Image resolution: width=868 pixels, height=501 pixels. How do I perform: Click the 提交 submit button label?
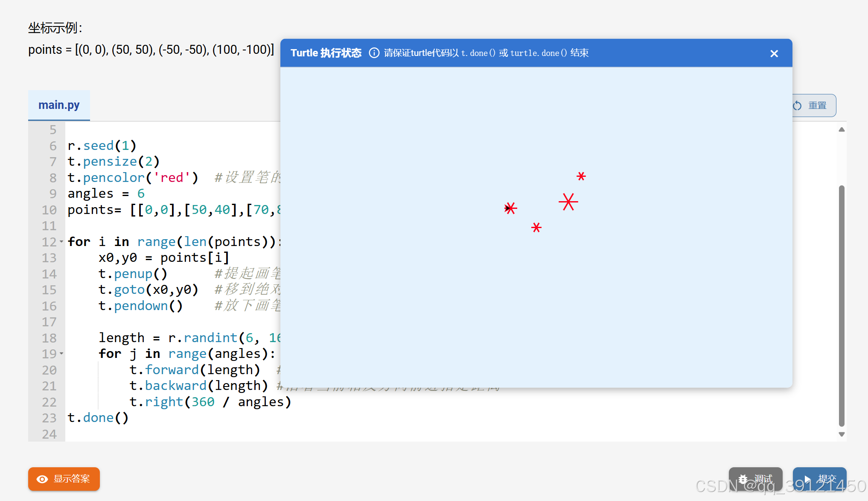[x=827, y=479]
